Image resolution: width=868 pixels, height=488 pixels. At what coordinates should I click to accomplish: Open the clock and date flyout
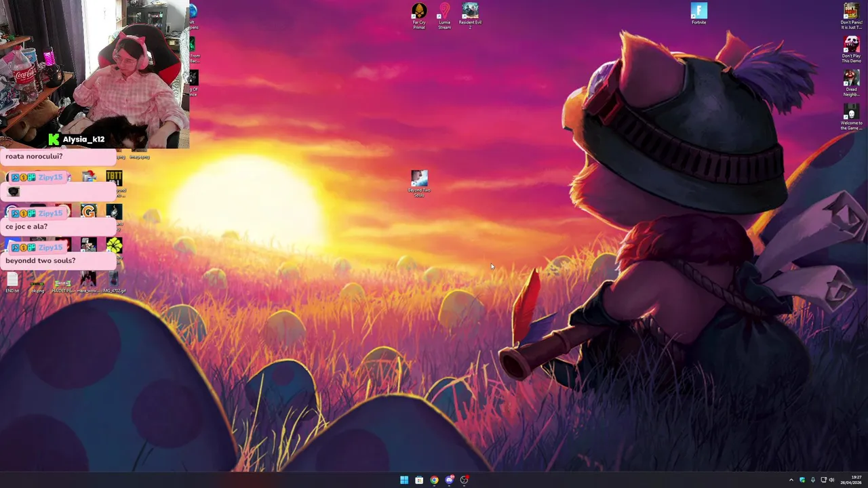tap(851, 480)
